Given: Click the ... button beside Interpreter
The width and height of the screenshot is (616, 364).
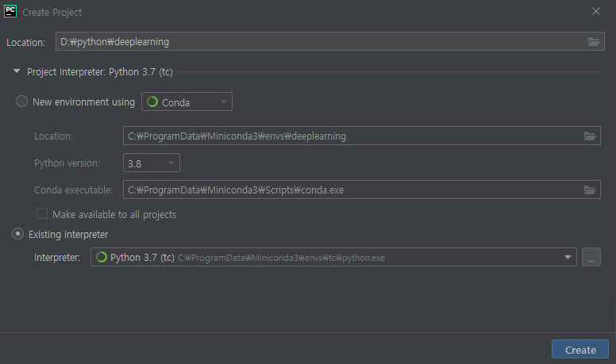Looking at the screenshot, I should coord(591,257).
